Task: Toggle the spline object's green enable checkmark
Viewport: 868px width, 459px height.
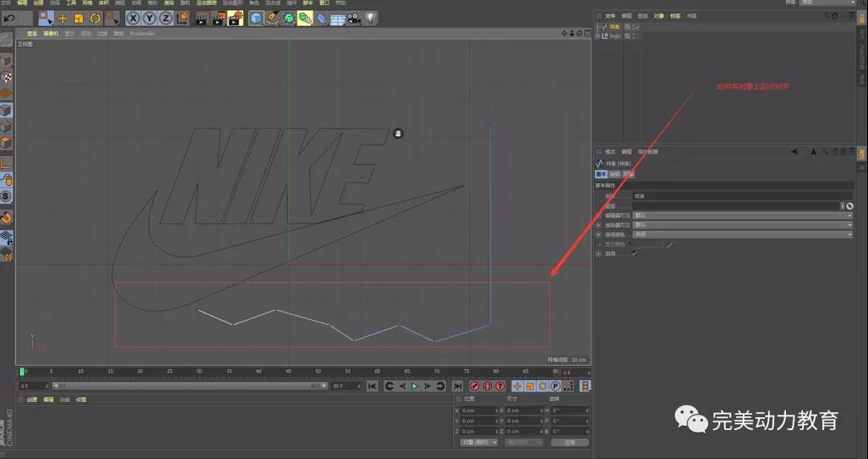Action: [x=637, y=27]
